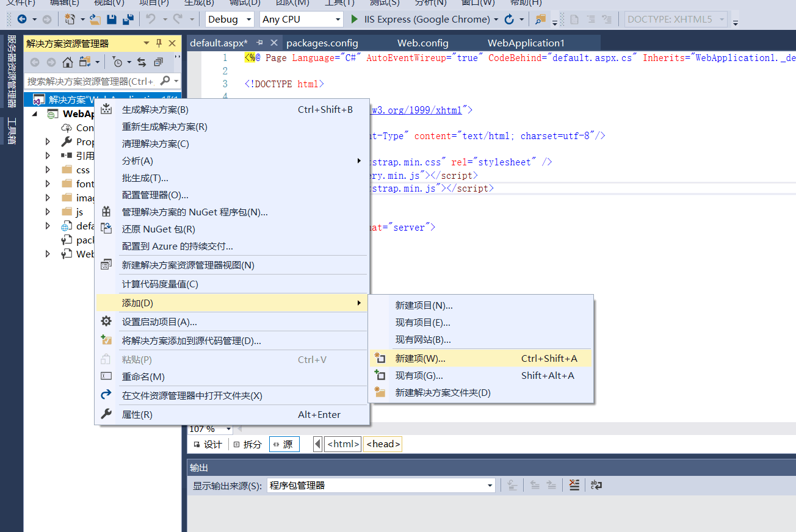The image size is (796, 532).
Task: Choose 设置启动项目(A)...
Action: tap(232, 322)
